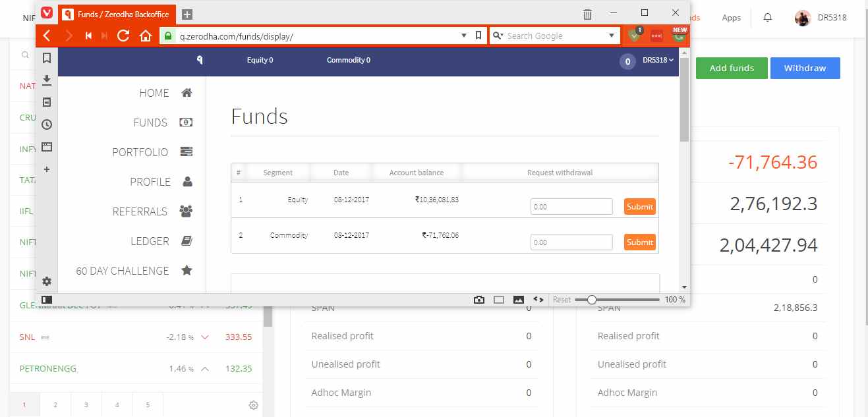Toggle images display in status bar
Screen dimensions: 868x417
tap(519, 300)
